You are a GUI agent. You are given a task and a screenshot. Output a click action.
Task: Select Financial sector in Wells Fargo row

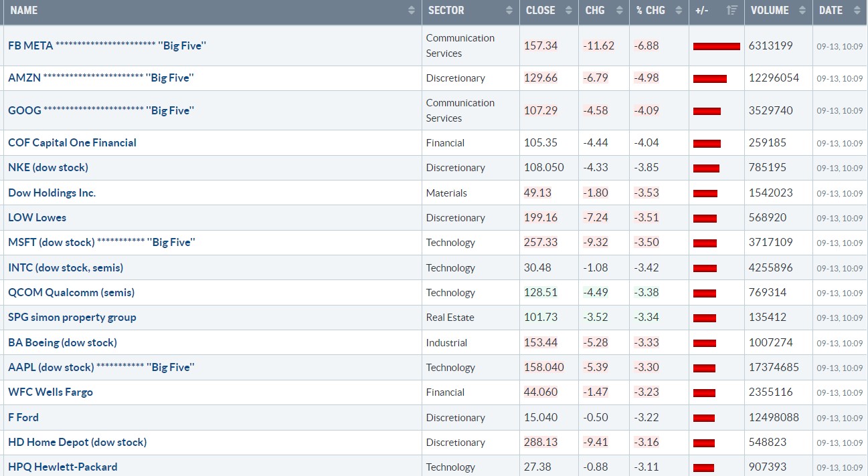(445, 392)
